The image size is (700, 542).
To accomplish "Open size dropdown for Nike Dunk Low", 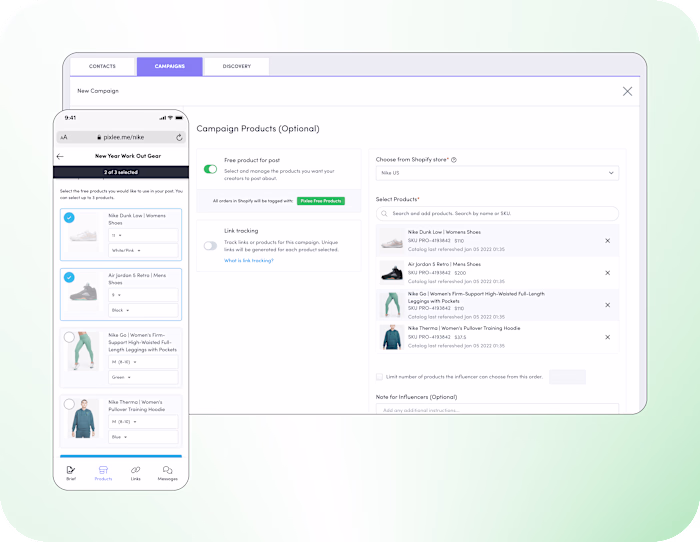I will (143, 235).
